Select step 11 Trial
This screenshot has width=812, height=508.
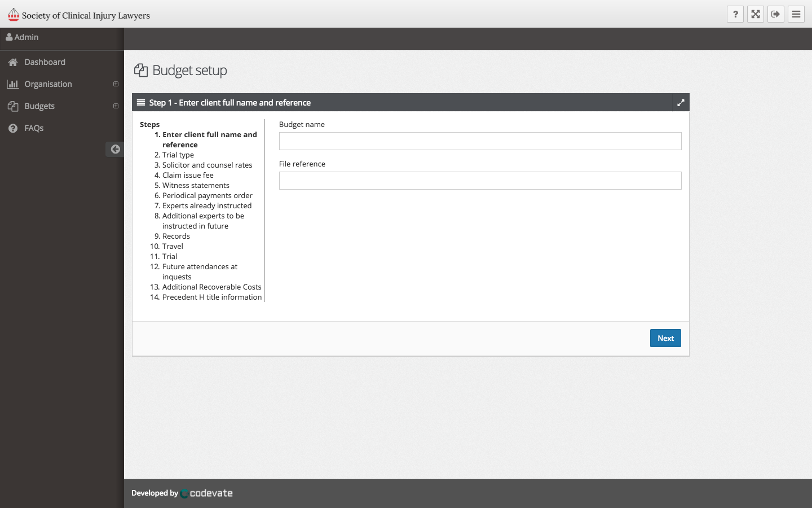tap(170, 256)
